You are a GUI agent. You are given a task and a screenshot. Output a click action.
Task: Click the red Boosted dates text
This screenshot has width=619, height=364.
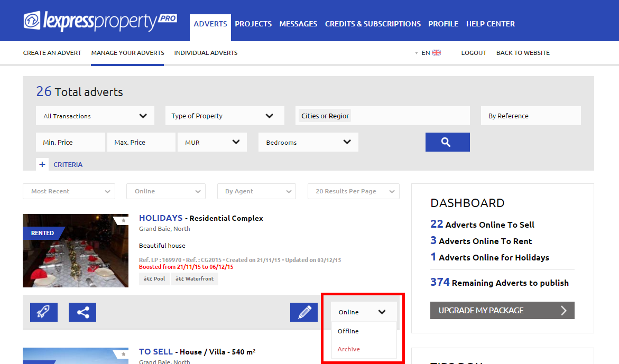[186, 267]
